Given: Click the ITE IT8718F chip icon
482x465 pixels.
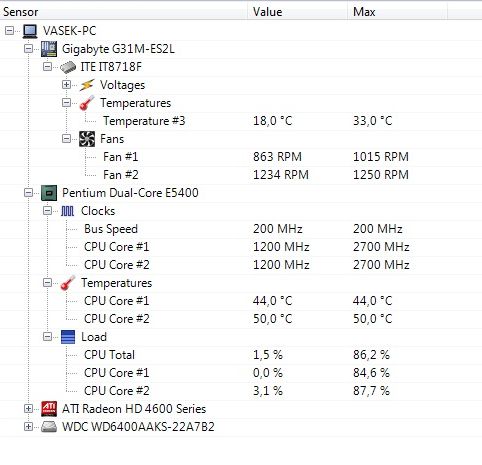Looking at the screenshot, I should pyautogui.click(x=68, y=67).
